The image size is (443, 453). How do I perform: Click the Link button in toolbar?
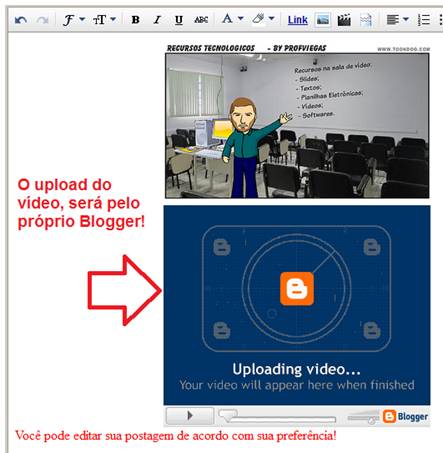pos(298,20)
